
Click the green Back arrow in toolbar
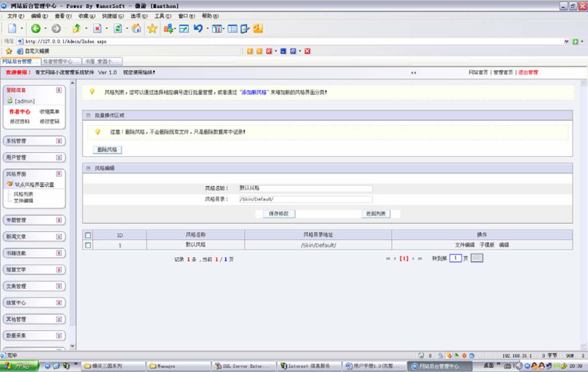pos(35,28)
